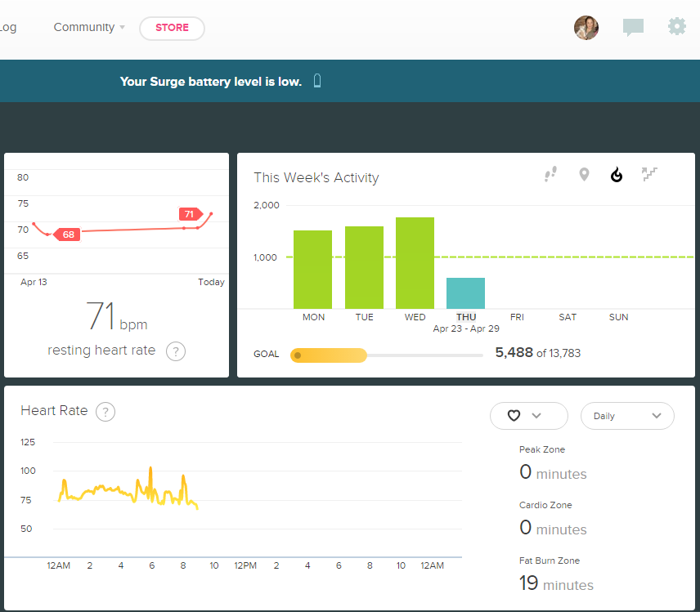Expand the Community menu
The image size is (700, 612).
pos(89,27)
